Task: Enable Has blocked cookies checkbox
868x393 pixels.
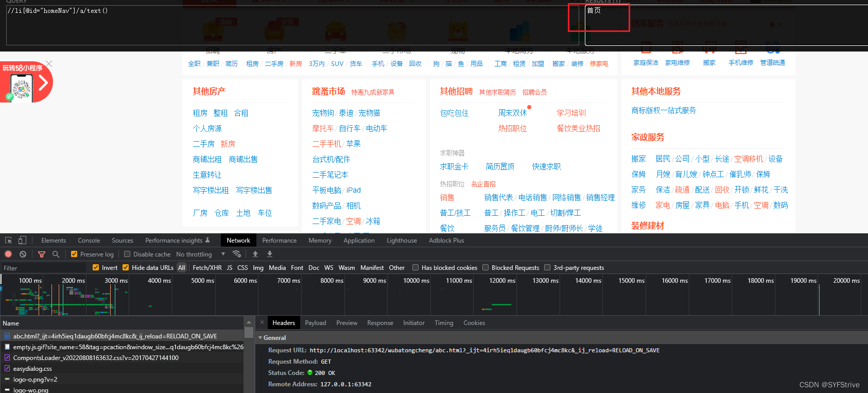Action: [x=415, y=267]
